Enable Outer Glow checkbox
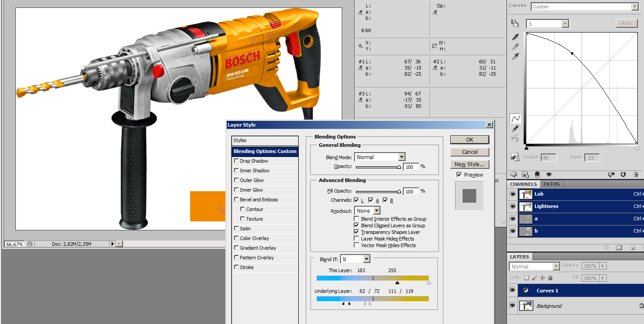644x324 pixels. [237, 180]
